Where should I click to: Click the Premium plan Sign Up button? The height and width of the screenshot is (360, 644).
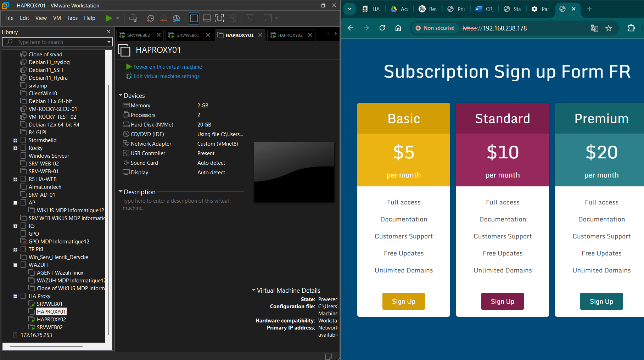pyautogui.click(x=601, y=301)
